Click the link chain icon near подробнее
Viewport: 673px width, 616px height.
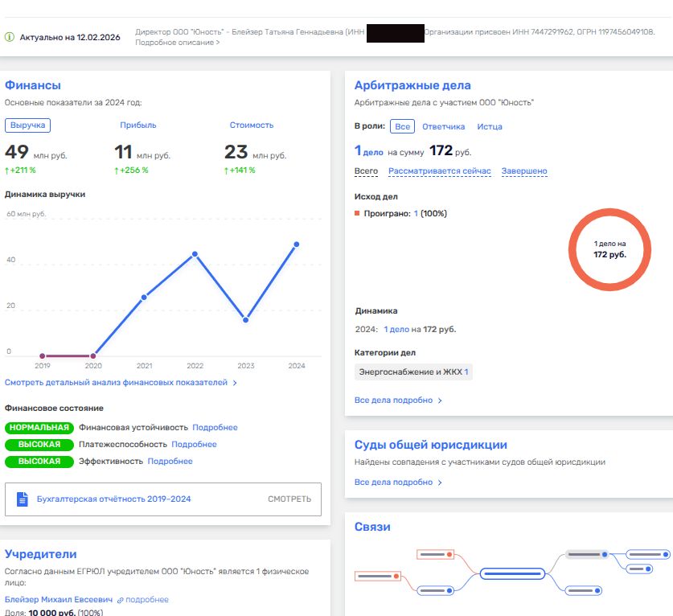[121, 600]
